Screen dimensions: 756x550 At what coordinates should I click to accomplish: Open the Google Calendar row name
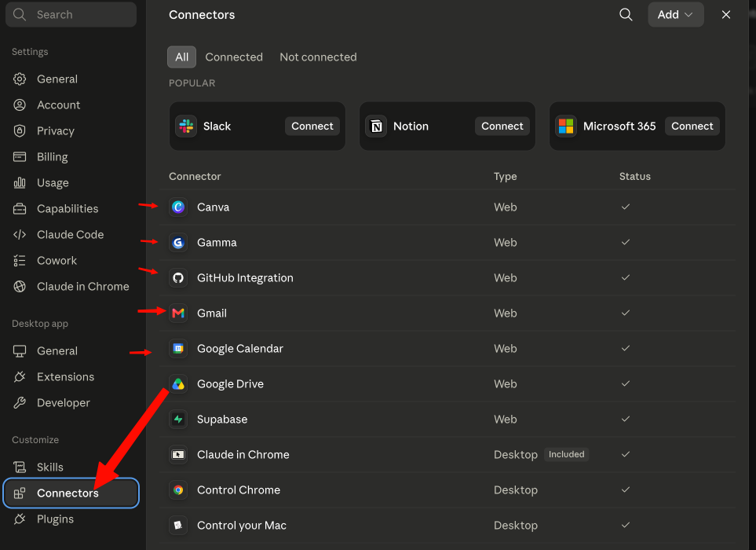(240, 348)
